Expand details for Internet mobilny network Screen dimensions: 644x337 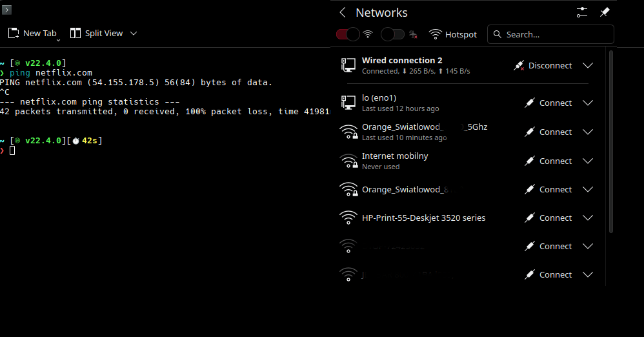(587, 161)
